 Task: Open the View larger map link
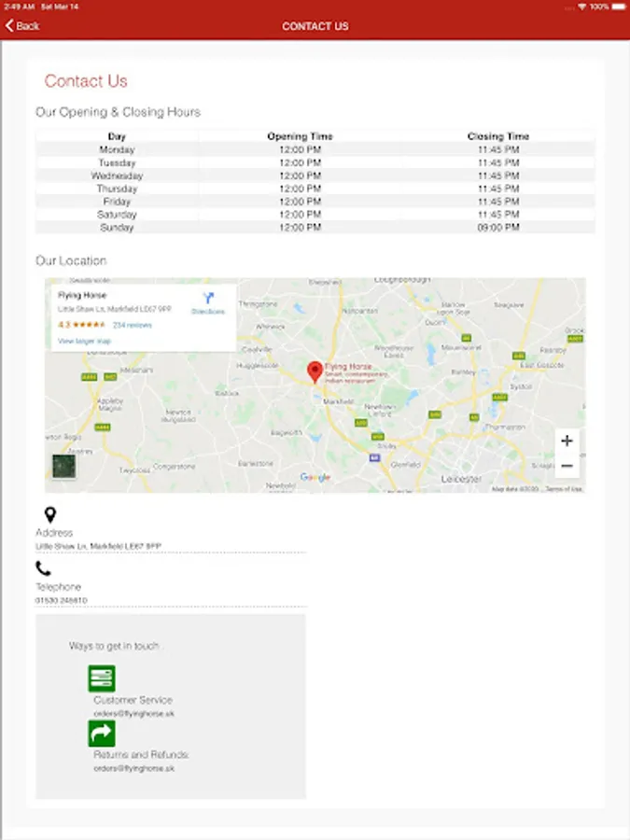(x=84, y=341)
